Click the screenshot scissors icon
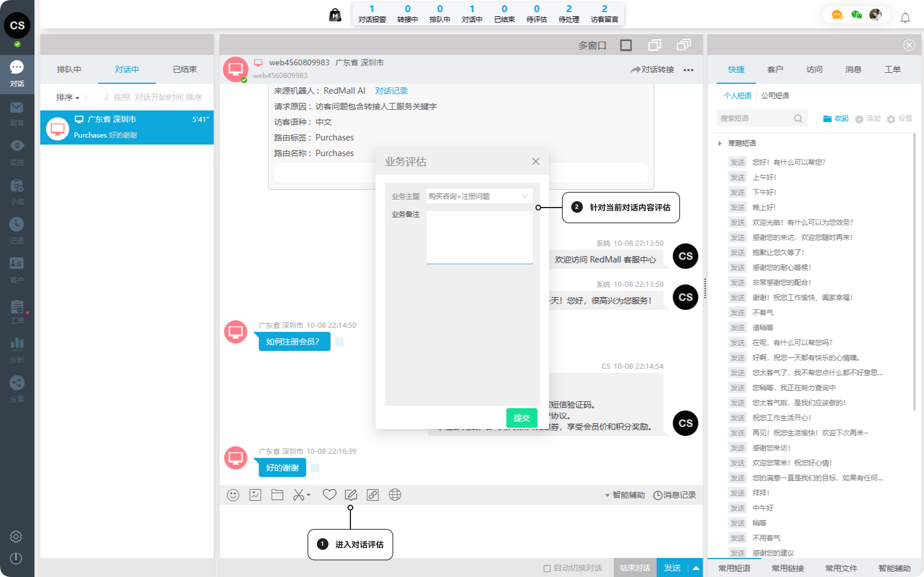The image size is (924, 577). click(x=299, y=495)
